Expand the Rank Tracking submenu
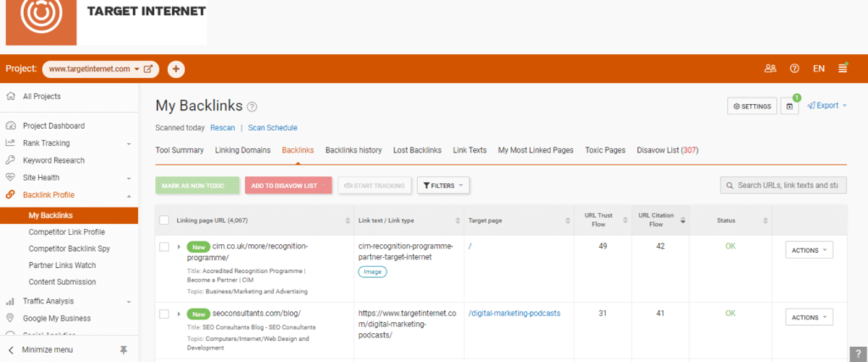Image resolution: width=868 pixels, height=362 pixels. pos(129,143)
